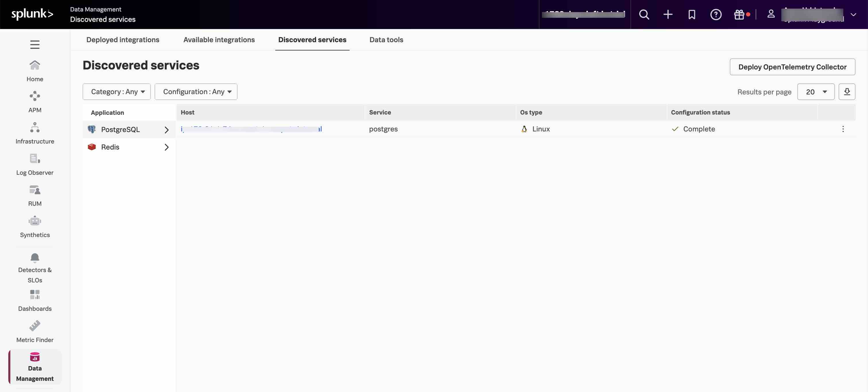868x392 pixels.
Task: Download the discovered services list
Action: (847, 92)
